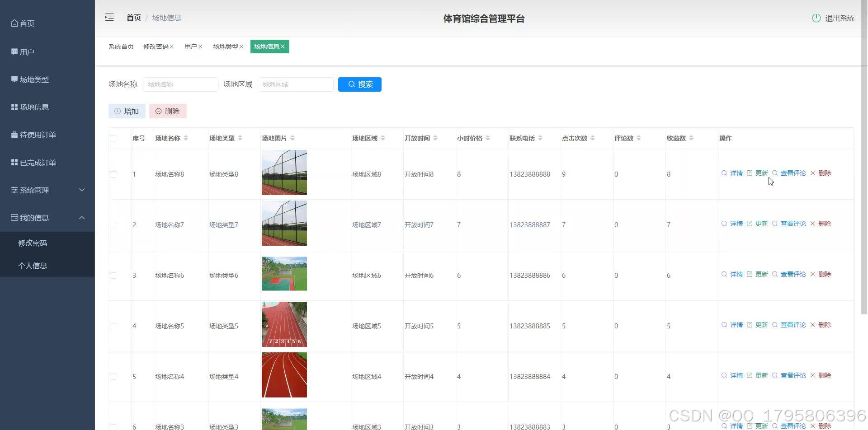868x430 pixels.
Task: Click the 首页 breadcrumb link
Action: tap(133, 18)
